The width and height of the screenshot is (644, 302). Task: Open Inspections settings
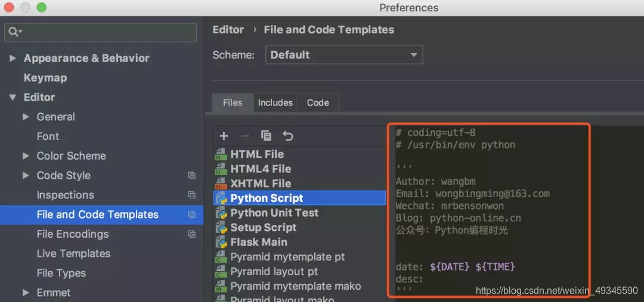click(x=66, y=195)
